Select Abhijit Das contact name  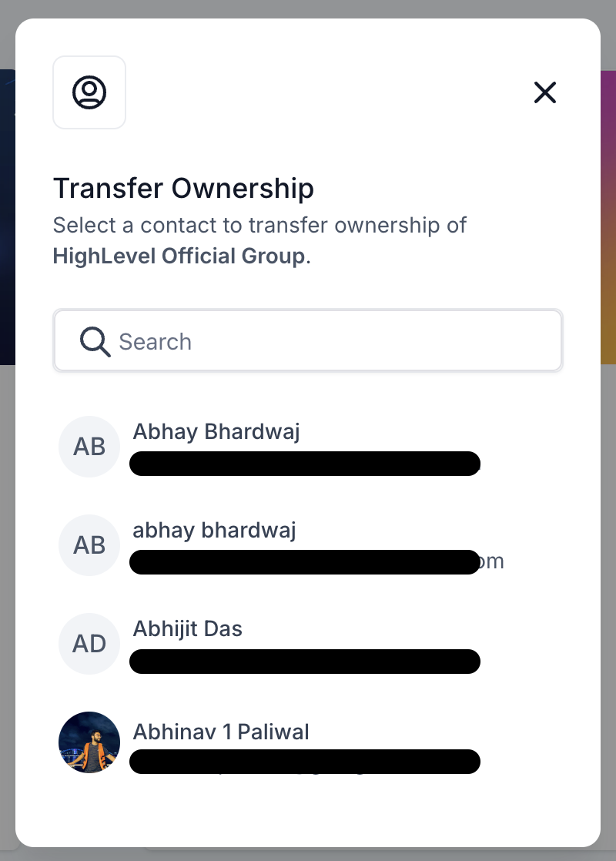point(188,628)
